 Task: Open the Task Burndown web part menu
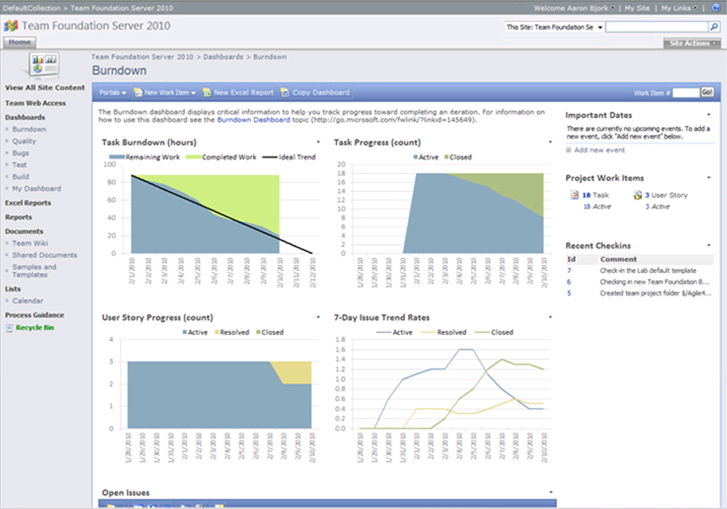point(318,142)
